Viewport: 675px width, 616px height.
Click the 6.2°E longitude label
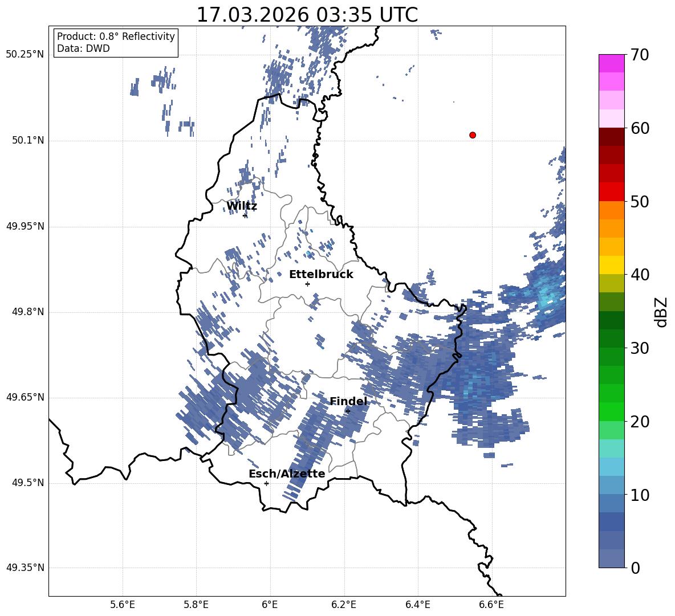[x=344, y=605]
